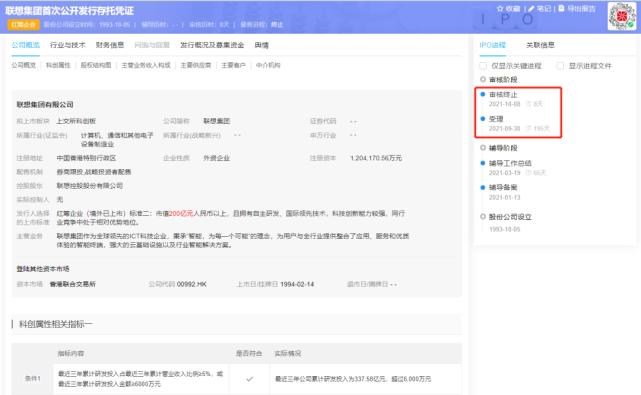The width and height of the screenshot is (641, 395).
Task: Click the controlling shareholder 联想控股股份有限公司
Action: (x=90, y=186)
